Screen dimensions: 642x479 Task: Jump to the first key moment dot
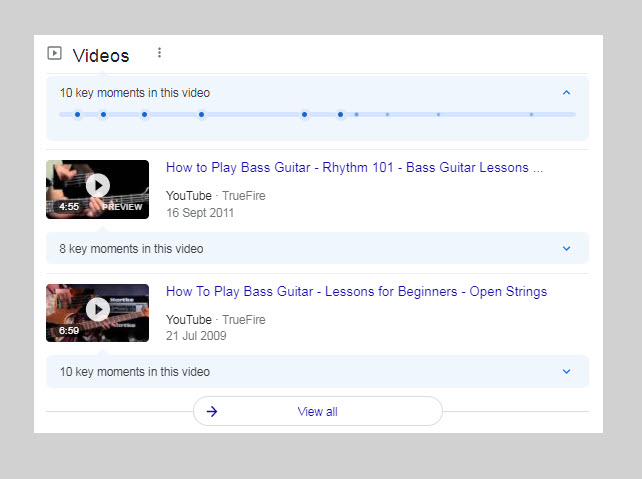(77, 115)
